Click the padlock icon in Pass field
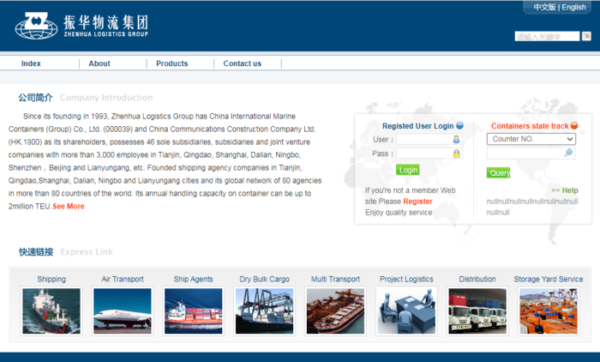Image resolution: width=600 pixels, height=362 pixels. click(x=457, y=153)
